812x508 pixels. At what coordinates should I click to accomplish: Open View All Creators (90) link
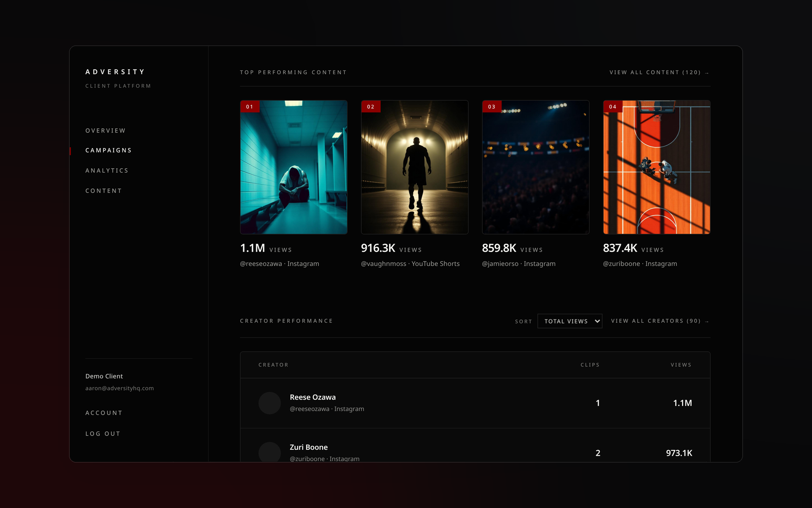[660, 321]
